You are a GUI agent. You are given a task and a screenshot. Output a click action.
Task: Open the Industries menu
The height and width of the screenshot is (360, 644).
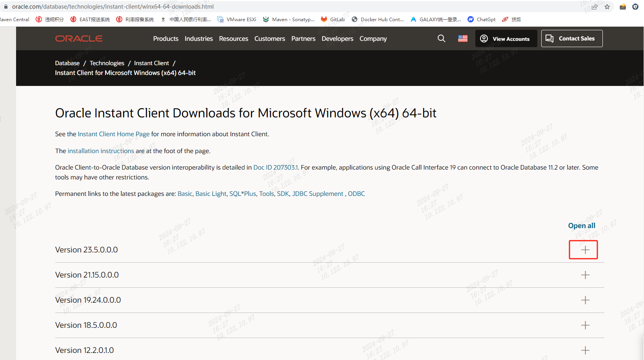[199, 38]
